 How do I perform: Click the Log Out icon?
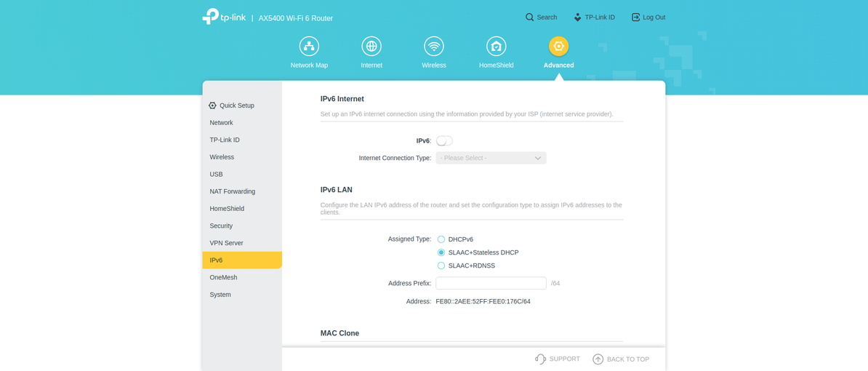(x=635, y=17)
